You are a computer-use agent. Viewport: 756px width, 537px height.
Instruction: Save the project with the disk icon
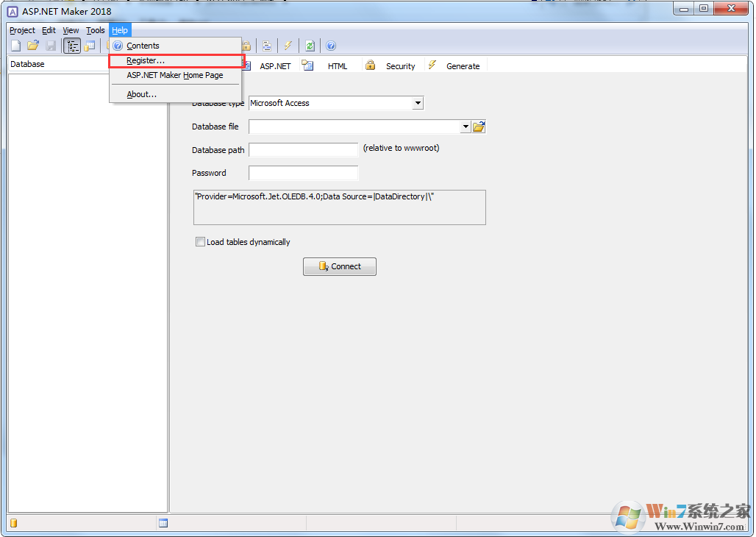50,46
